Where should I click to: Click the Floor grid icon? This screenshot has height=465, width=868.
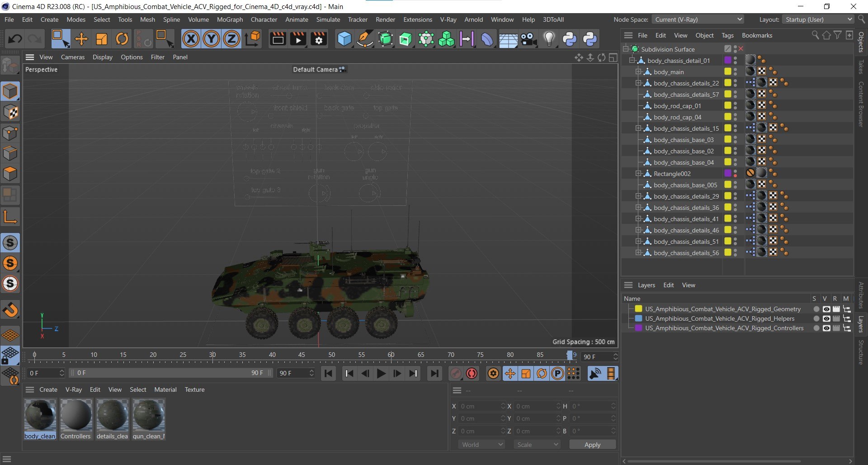pos(508,40)
